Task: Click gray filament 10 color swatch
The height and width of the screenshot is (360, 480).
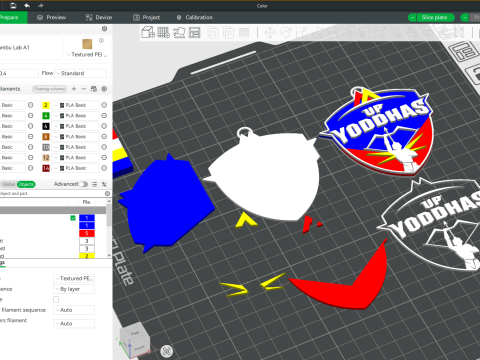Action: coord(46,147)
